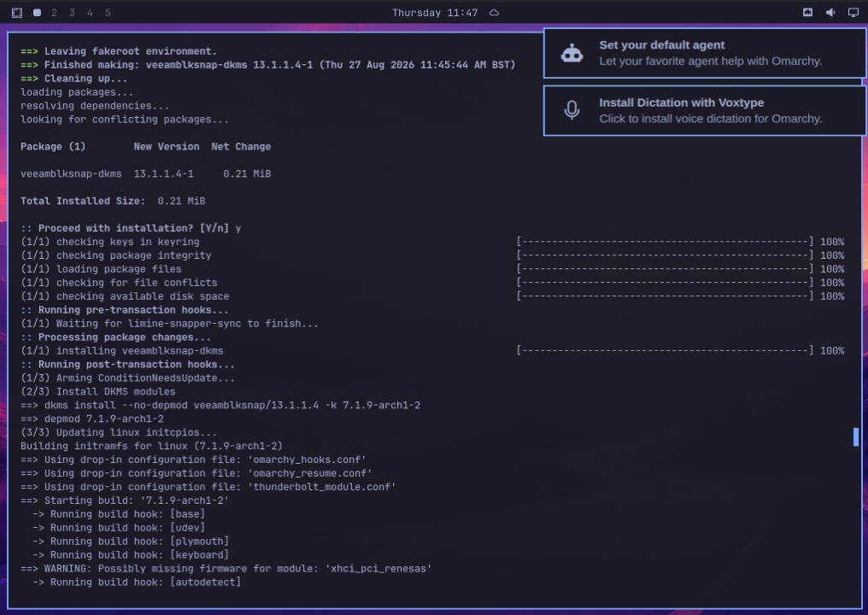
Task: Click the 'omarchy_hooks.conf' line
Action: [x=193, y=460]
